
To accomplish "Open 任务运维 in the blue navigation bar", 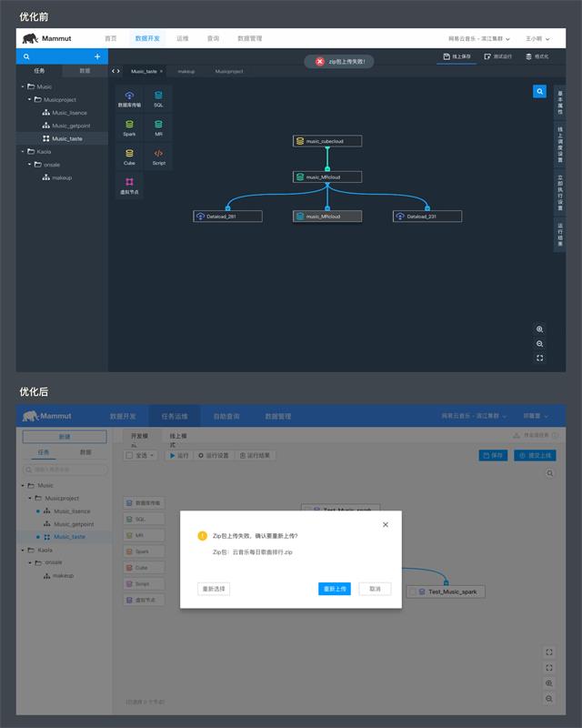I will (x=175, y=416).
